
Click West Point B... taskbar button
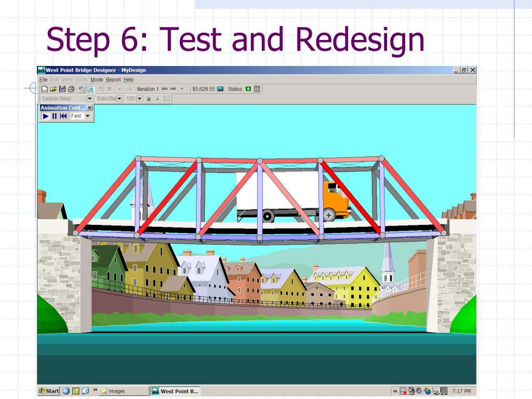(176, 391)
